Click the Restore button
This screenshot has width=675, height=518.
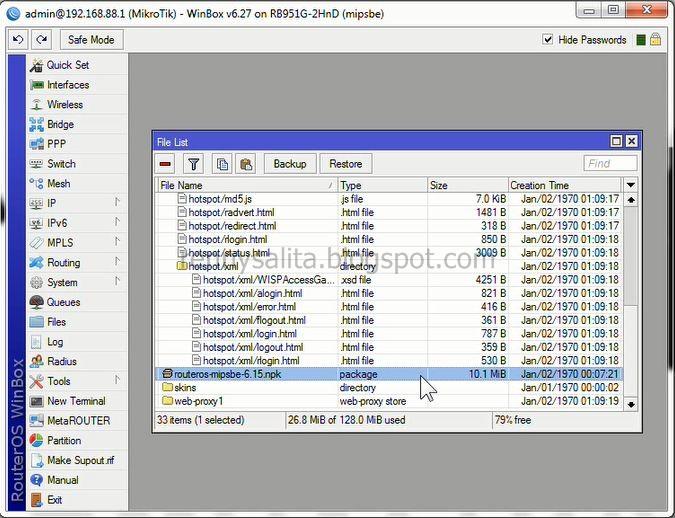click(x=346, y=164)
